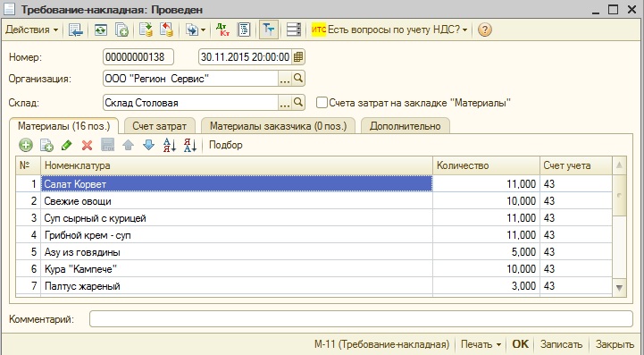This screenshot has height=355, width=644.
Task: Click scrollbar down arrow in materials table
Action: tap(619, 288)
